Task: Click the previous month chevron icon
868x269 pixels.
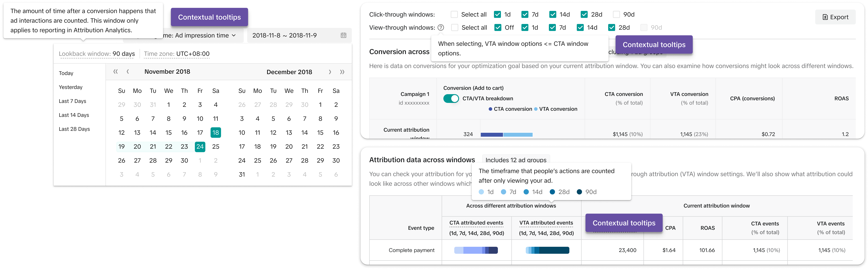Action: (128, 72)
